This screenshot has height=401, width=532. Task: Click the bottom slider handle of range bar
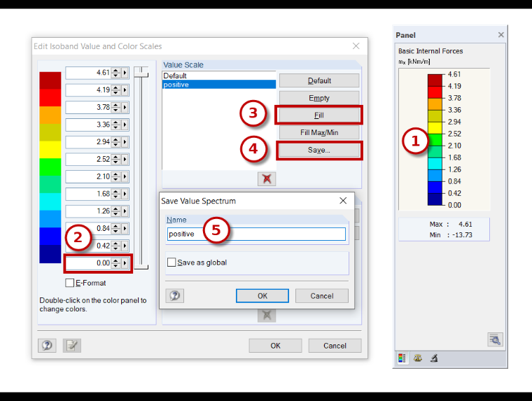[141, 267]
